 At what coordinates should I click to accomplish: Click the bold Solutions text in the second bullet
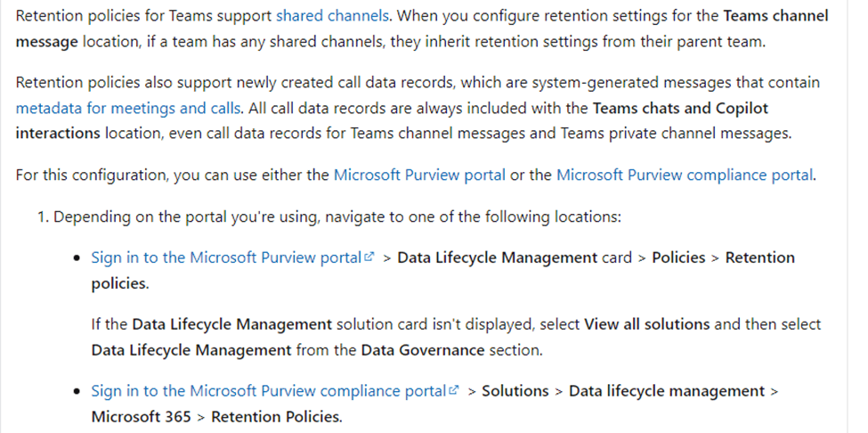(x=515, y=391)
